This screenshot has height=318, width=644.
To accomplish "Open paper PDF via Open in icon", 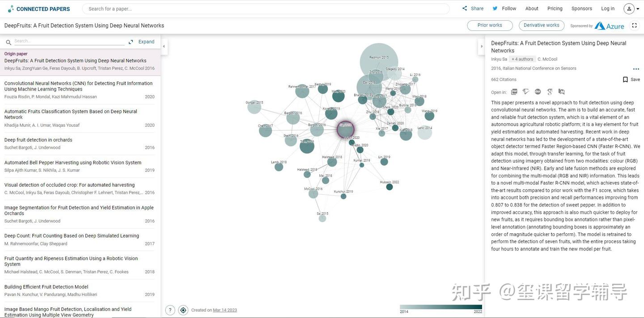I will pos(514,92).
